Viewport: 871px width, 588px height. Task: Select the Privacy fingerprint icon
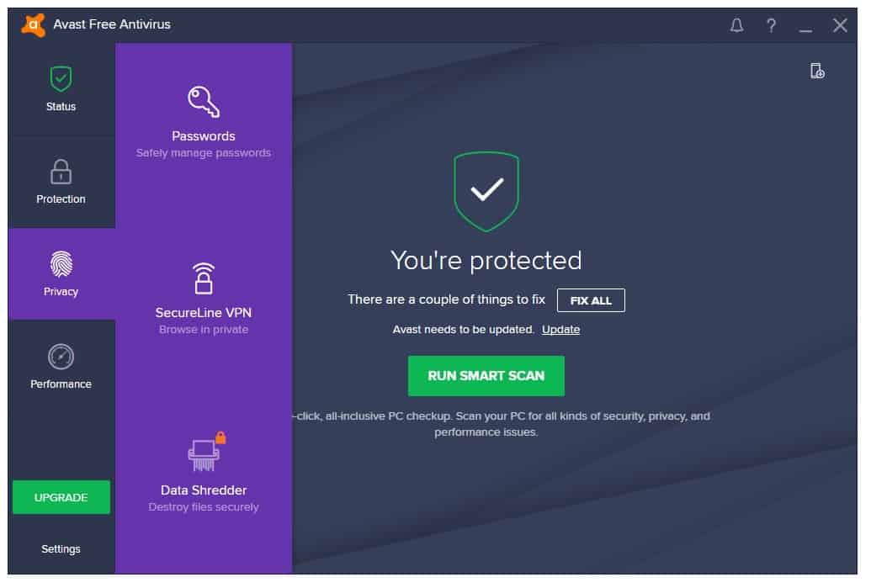[x=61, y=265]
